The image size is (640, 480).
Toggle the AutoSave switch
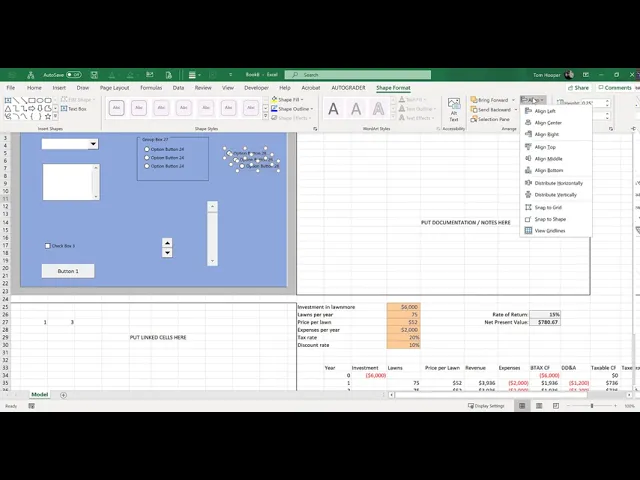[74, 75]
